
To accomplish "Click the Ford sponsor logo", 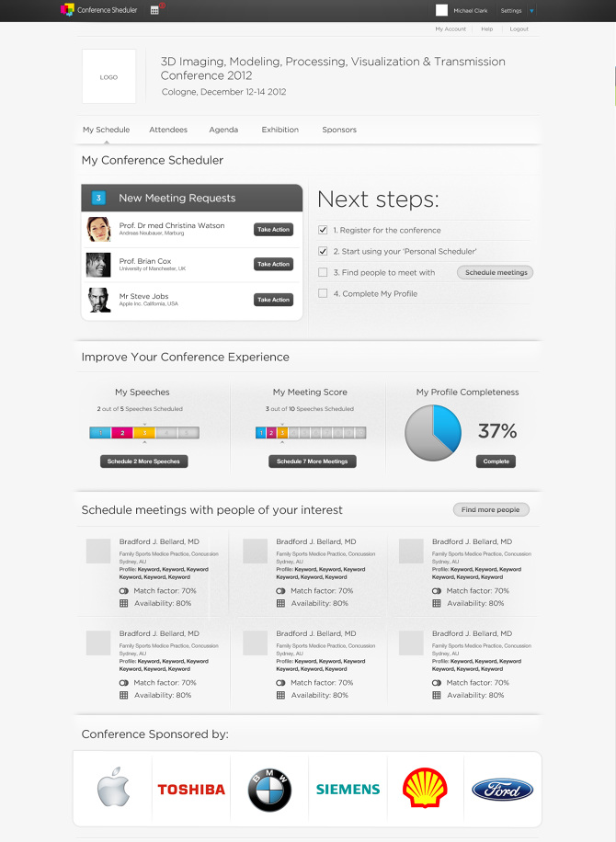I will point(502,788).
